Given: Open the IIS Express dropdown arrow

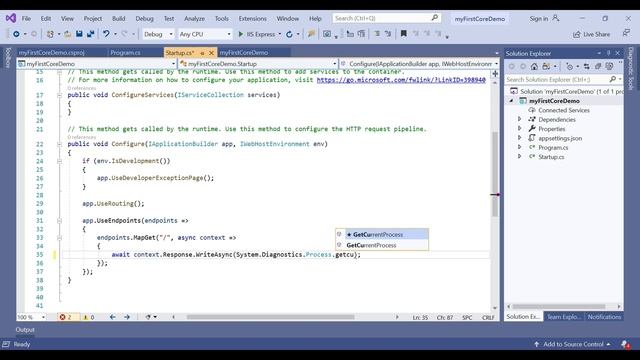Looking at the screenshot, I should (x=280, y=34).
